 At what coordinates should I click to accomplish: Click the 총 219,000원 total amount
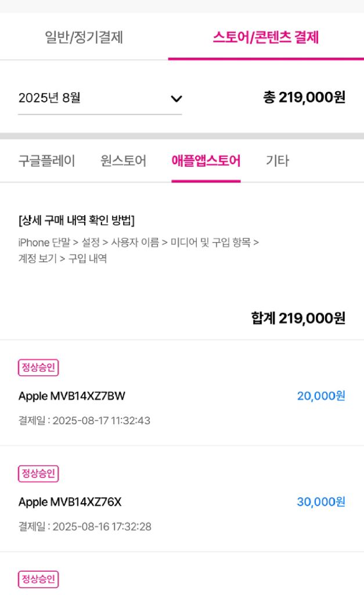point(304,97)
